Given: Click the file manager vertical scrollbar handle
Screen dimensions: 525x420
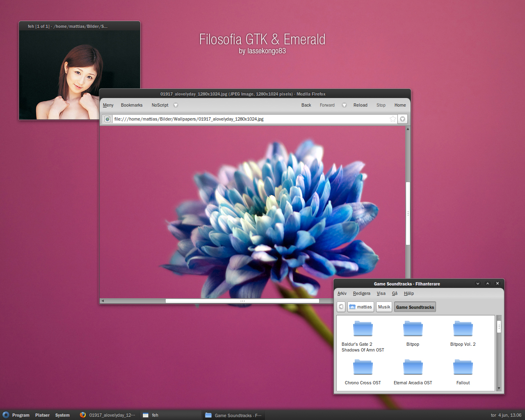Looking at the screenshot, I should 499,326.
